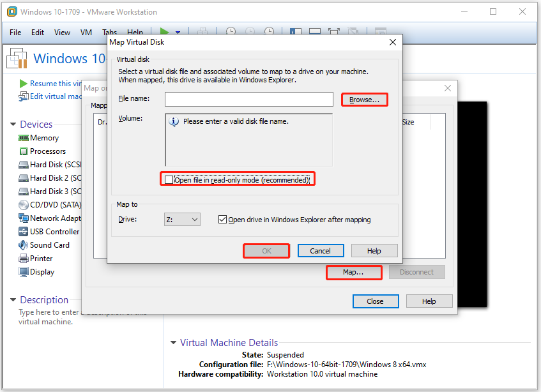Click the Sound Card speaker icon

click(x=24, y=245)
